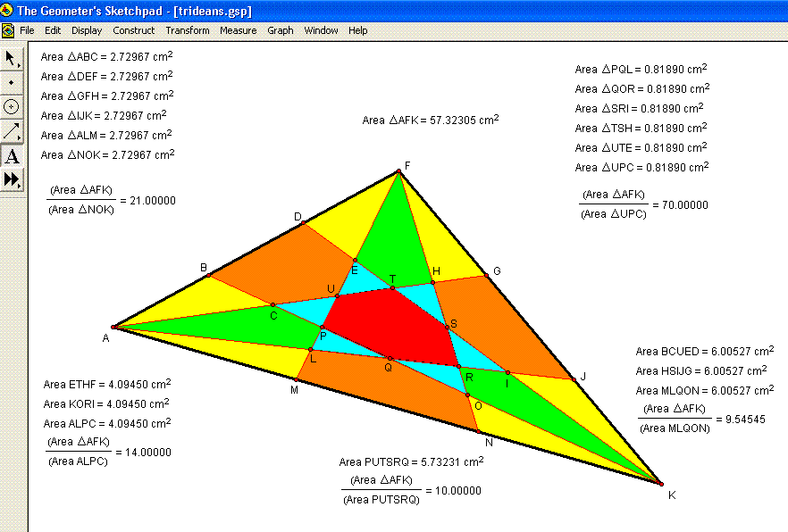Open the Custom Tools button
The width and height of the screenshot is (788, 532).
click(x=12, y=179)
